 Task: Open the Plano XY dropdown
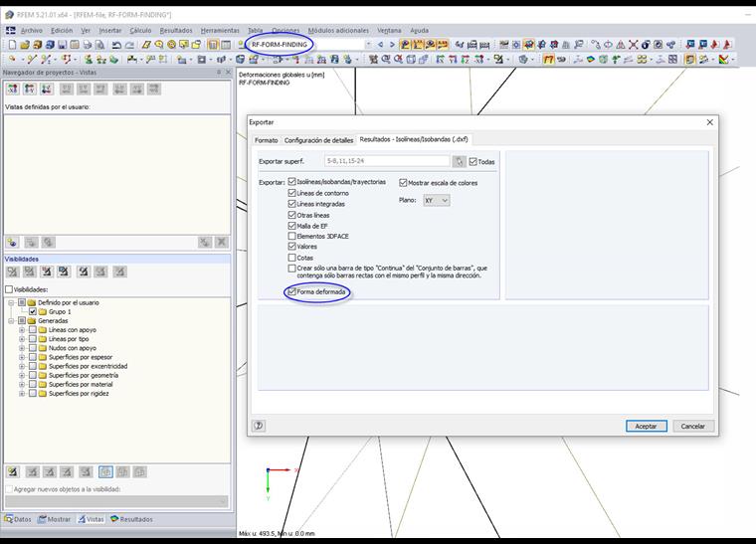point(437,200)
